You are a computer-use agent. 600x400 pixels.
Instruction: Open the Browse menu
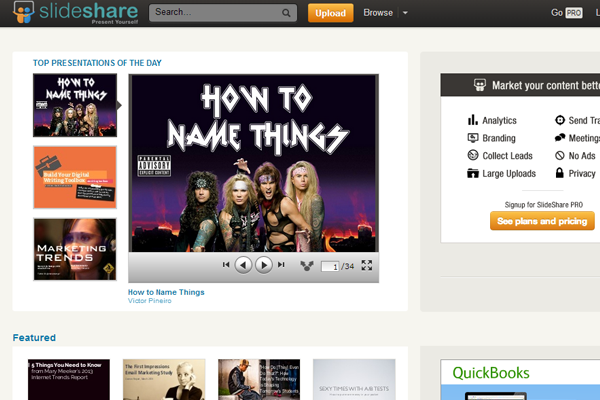pyautogui.click(x=378, y=13)
